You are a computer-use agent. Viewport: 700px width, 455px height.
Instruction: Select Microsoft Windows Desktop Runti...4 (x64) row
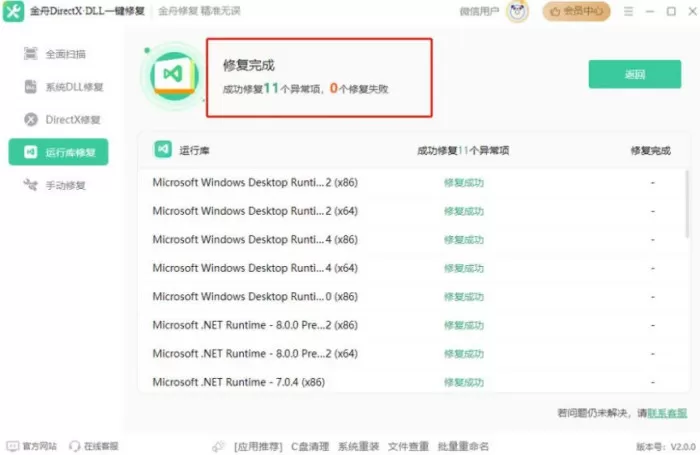[412, 268]
